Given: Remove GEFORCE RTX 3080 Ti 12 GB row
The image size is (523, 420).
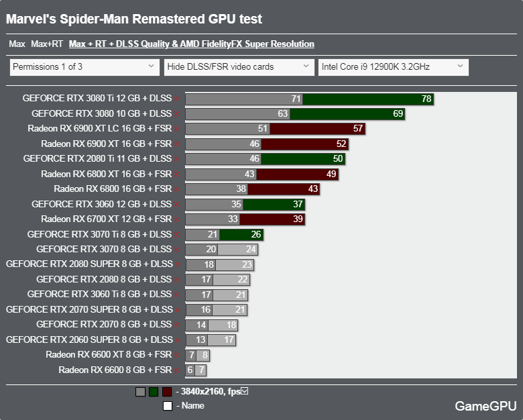Looking at the screenshot, I should click(x=176, y=99).
